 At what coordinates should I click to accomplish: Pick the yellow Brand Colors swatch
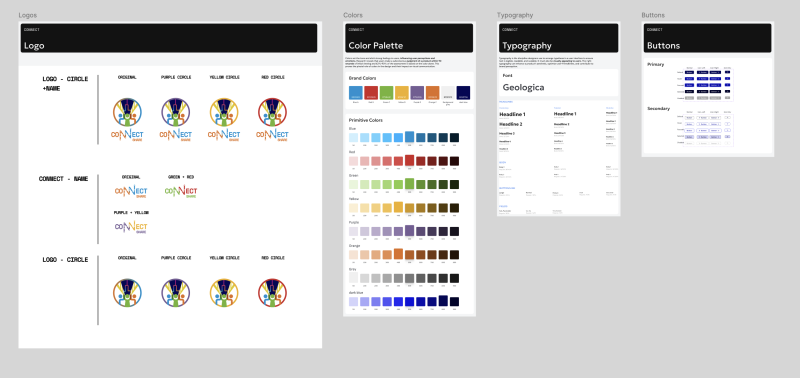pyautogui.click(x=402, y=93)
